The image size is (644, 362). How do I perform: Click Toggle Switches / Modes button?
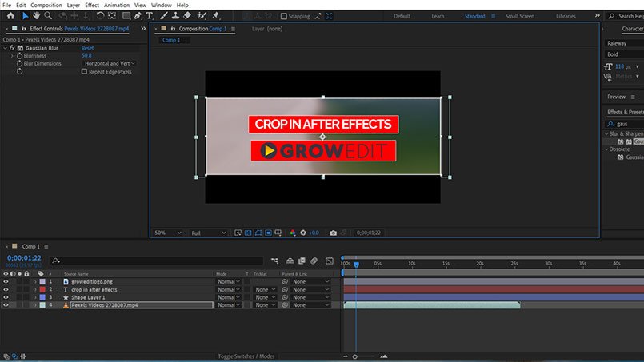pyautogui.click(x=246, y=356)
